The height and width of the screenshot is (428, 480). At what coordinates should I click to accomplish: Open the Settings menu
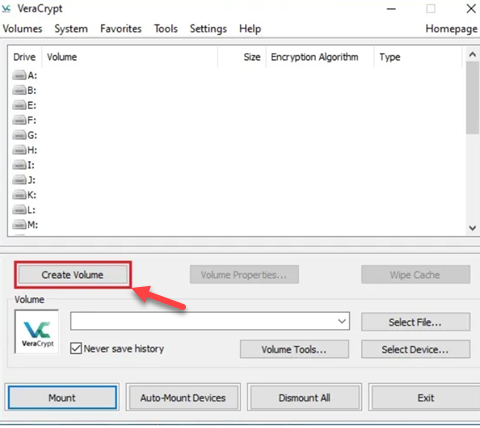click(x=208, y=29)
